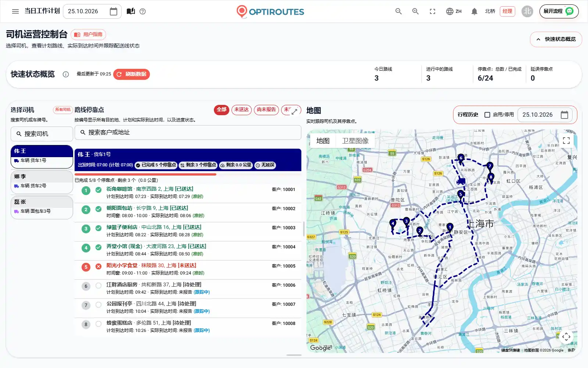Switch map to 地图 view
The image size is (588, 368).
(x=323, y=141)
